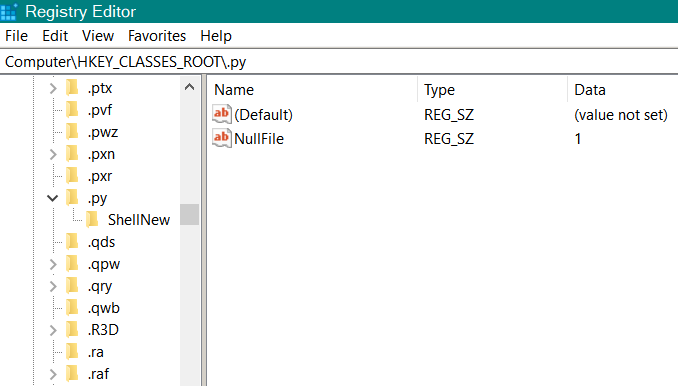Expand the .raf key

(53, 374)
